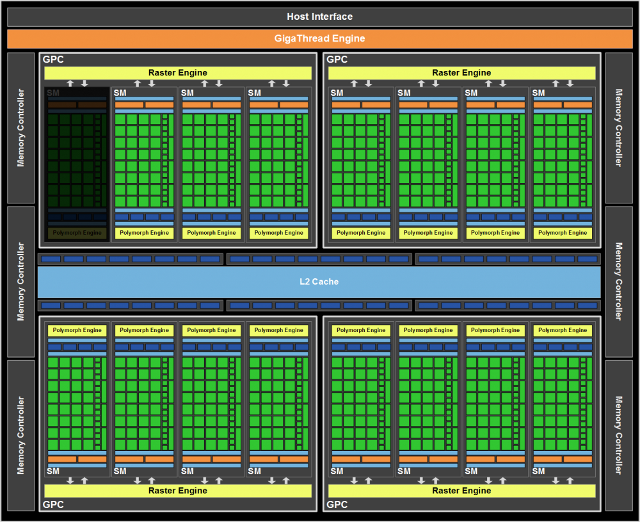Select the Raster Engine in the upper-left GPC

click(176, 73)
